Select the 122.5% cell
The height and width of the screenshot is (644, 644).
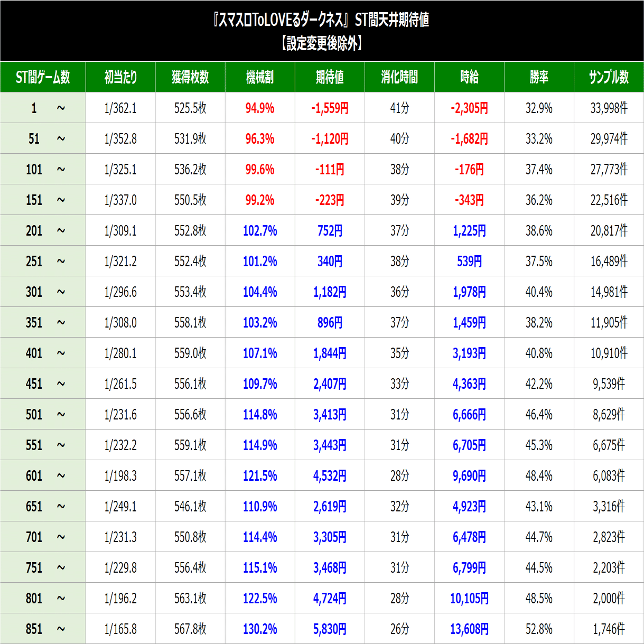pos(260,599)
